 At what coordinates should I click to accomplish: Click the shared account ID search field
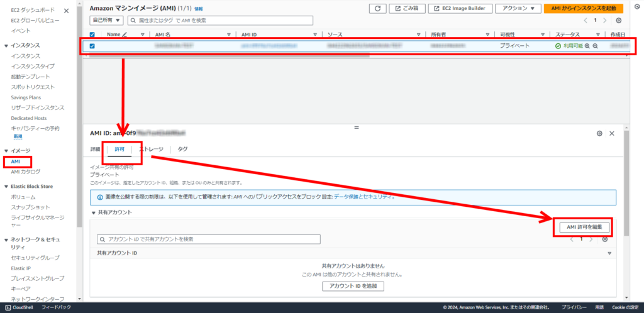pos(209,239)
